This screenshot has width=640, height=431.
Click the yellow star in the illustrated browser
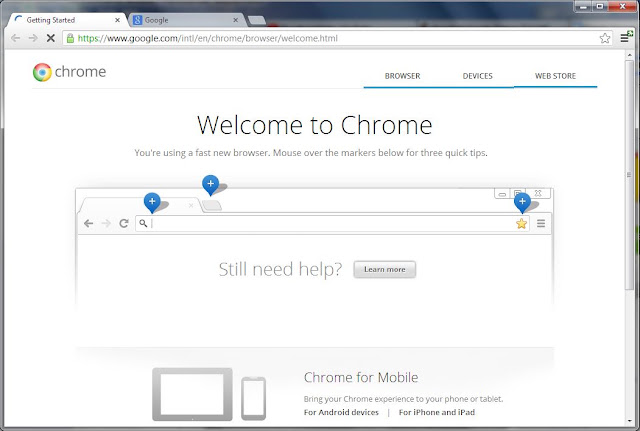(521, 224)
